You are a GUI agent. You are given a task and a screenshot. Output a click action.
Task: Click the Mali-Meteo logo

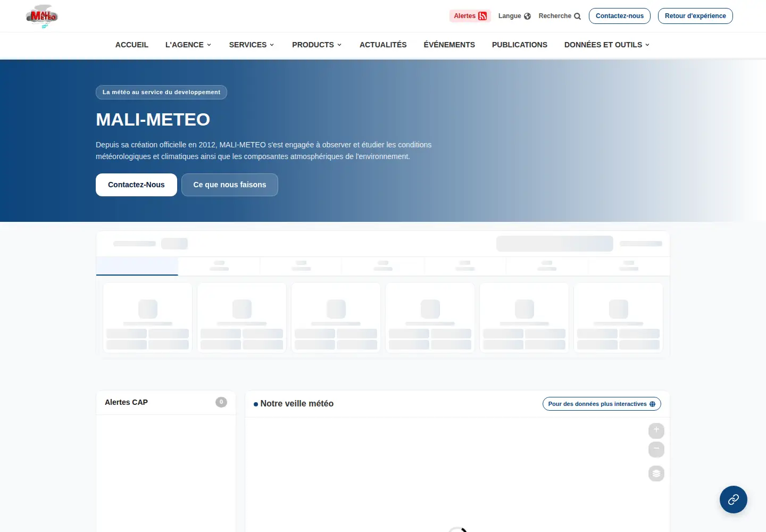[x=42, y=16]
